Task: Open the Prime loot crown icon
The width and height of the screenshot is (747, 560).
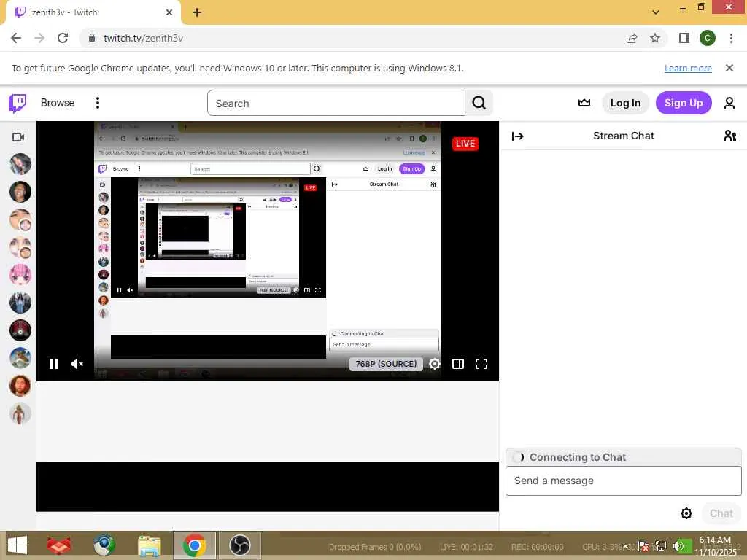Action: [584, 103]
